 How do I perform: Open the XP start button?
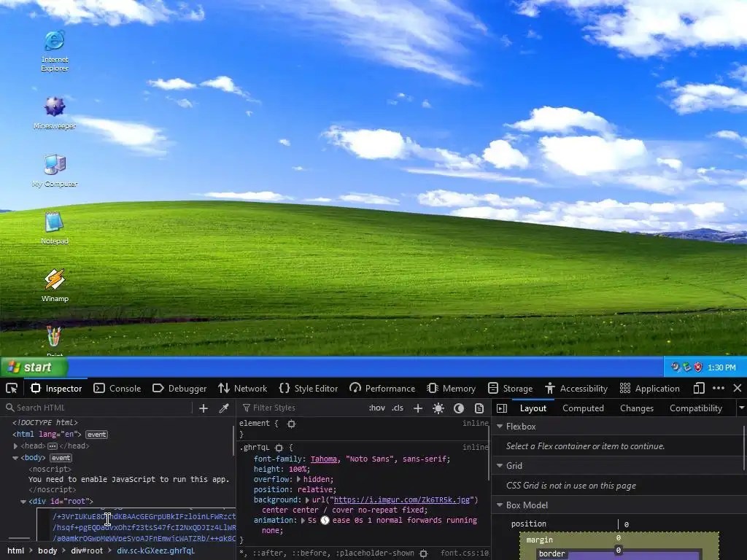(x=34, y=367)
